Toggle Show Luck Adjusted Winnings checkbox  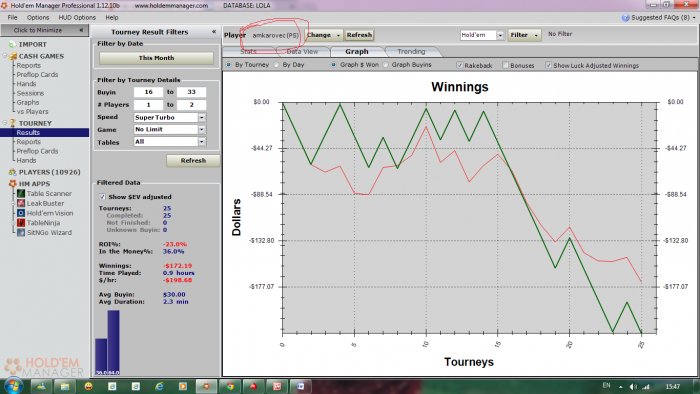coord(548,65)
